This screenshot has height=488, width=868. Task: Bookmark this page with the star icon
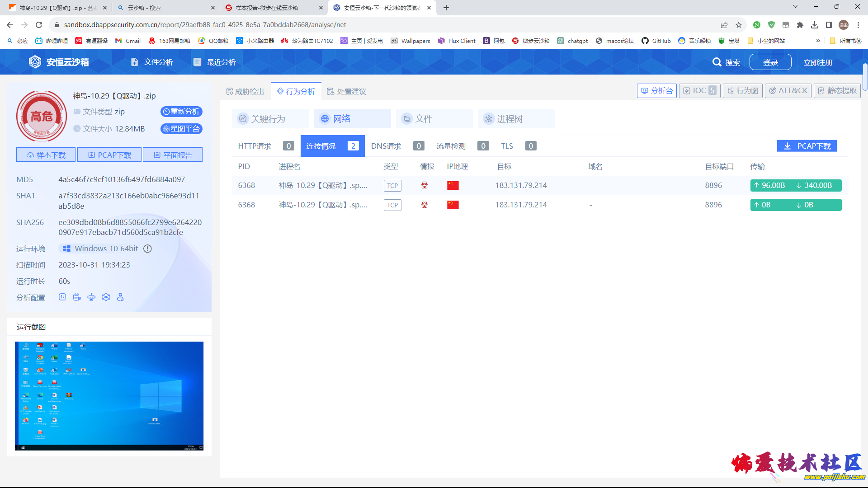(x=739, y=25)
